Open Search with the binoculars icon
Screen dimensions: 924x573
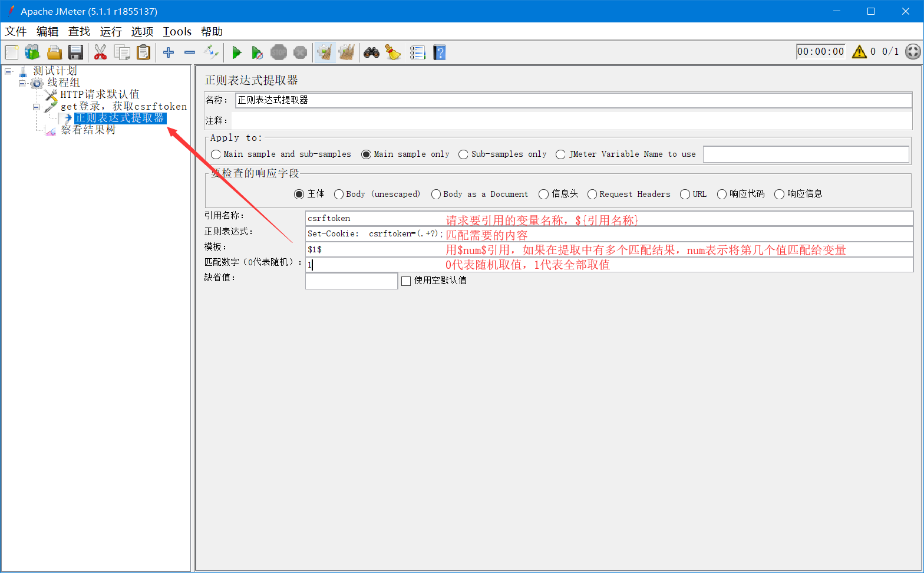tap(371, 52)
